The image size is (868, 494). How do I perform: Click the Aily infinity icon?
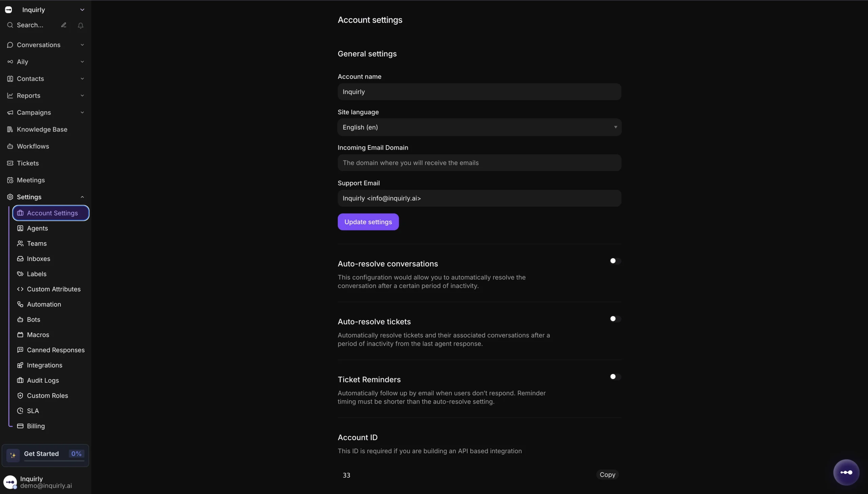pos(10,62)
